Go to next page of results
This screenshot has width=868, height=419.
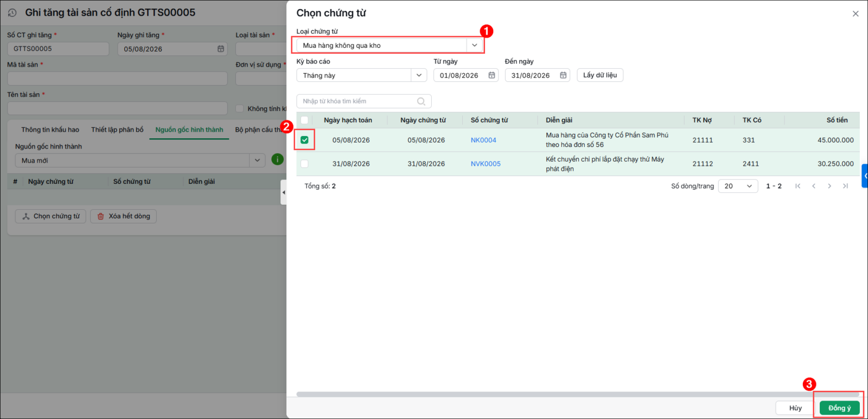829,186
